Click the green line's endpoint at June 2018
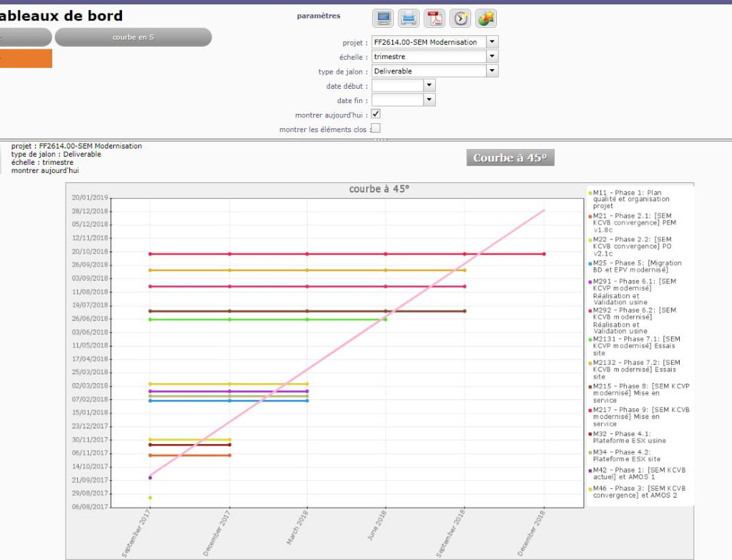This screenshot has width=732, height=560. click(x=386, y=319)
